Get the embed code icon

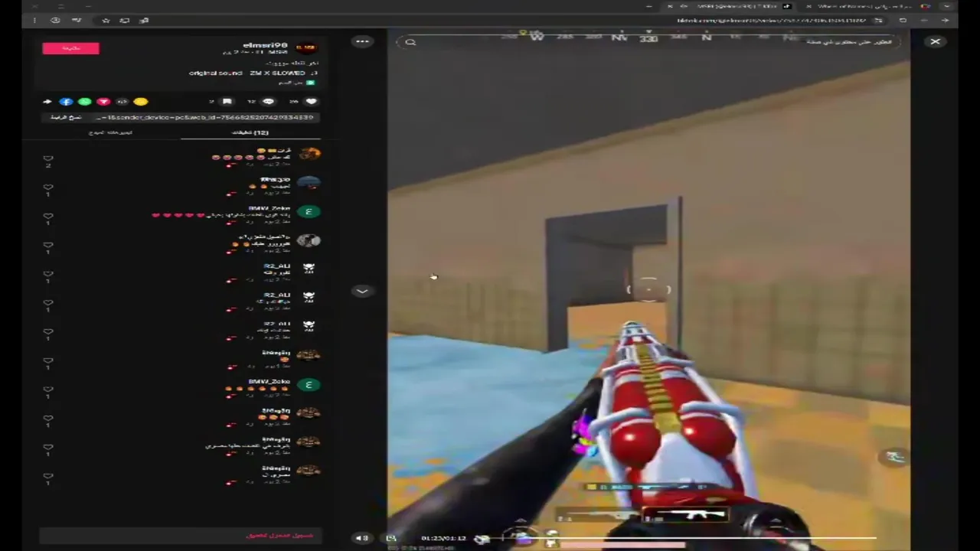click(122, 101)
